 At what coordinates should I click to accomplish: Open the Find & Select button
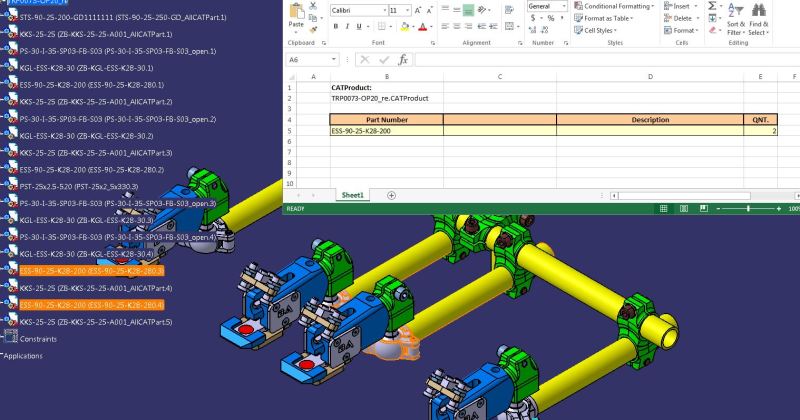pyautogui.click(x=759, y=19)
